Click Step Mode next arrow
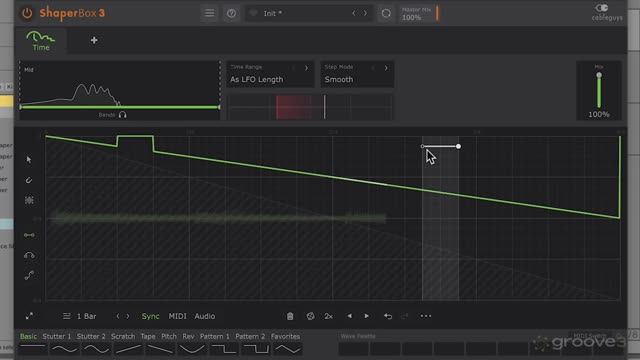Screen dimensions: 640x360 pyautogui.click(x=386, y=68)
